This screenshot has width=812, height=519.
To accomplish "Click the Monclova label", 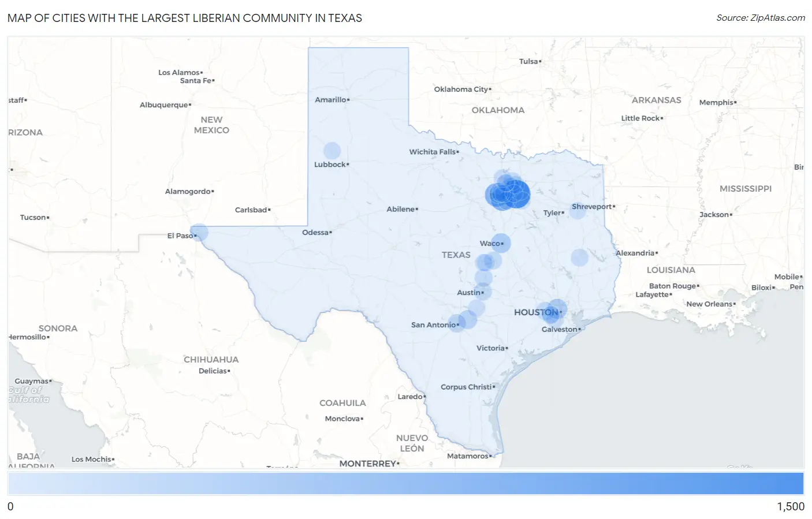I will pyautogui.click(x=342, y=419).
